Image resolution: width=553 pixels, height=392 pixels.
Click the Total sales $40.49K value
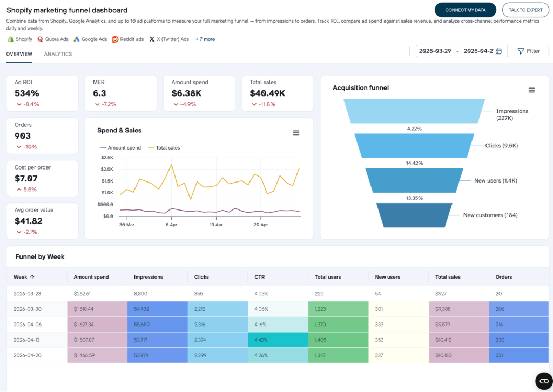[267, 93]
